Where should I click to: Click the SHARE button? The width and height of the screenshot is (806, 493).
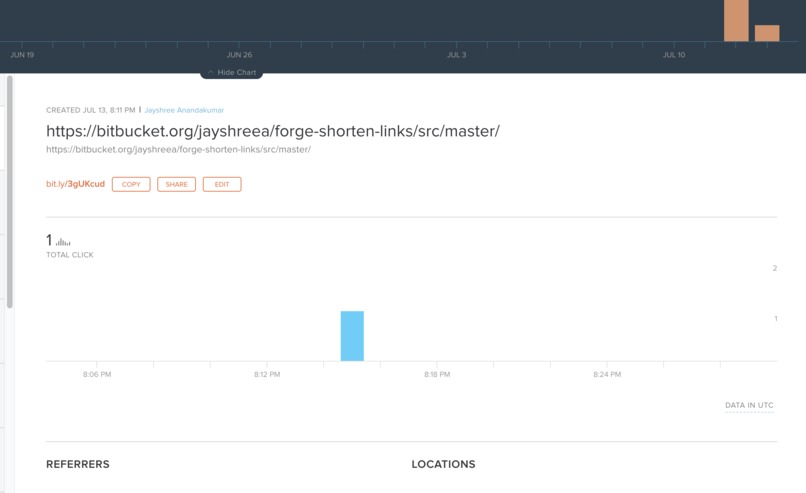click(x=176, y=184)
